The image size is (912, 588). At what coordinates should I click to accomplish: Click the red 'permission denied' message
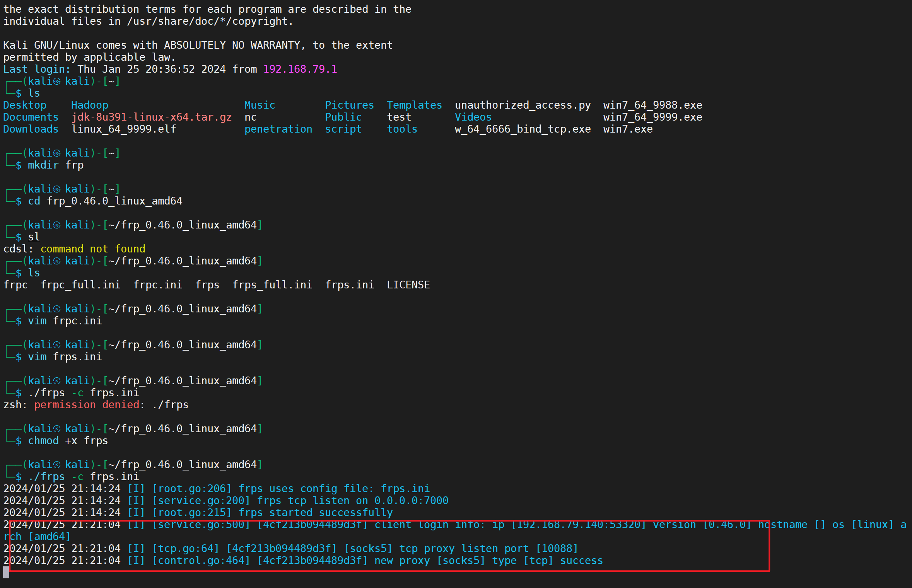[x=87, y=405]
